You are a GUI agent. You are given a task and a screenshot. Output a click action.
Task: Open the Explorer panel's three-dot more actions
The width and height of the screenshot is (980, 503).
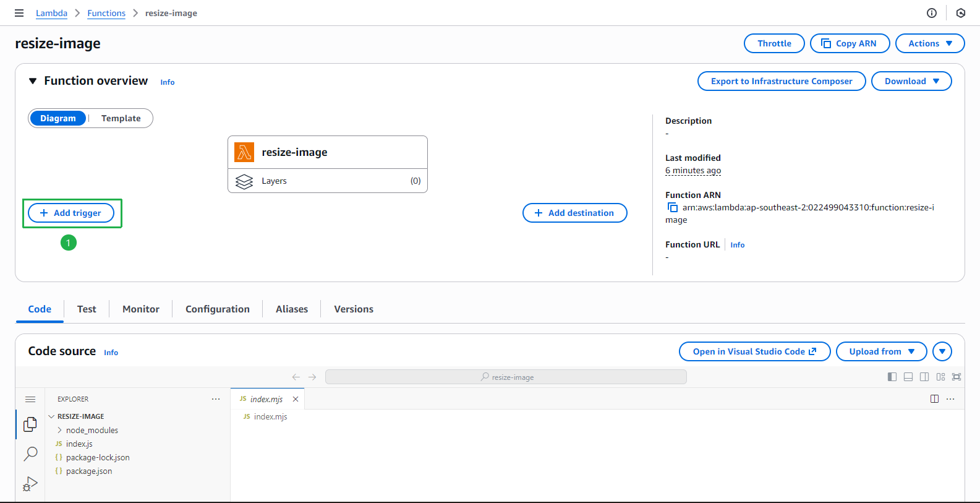click(216, 399)
